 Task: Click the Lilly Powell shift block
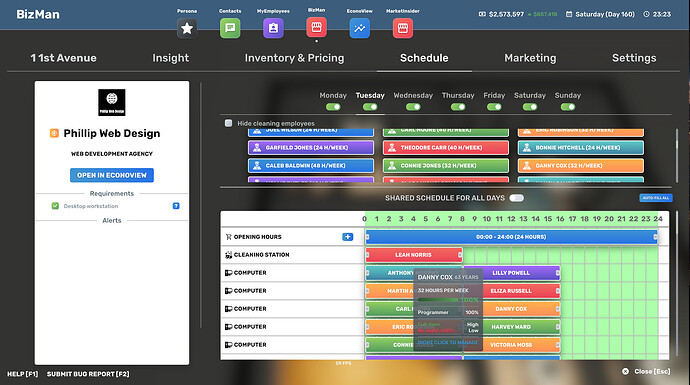point(511,273)
